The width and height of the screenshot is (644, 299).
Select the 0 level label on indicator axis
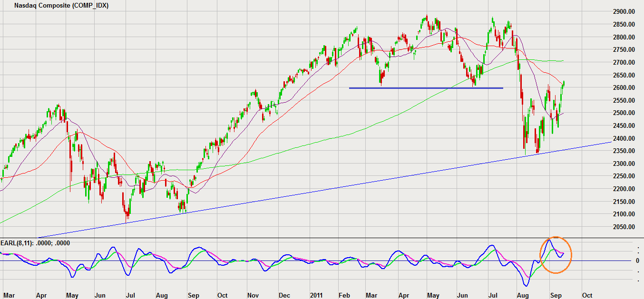point(638,260)
